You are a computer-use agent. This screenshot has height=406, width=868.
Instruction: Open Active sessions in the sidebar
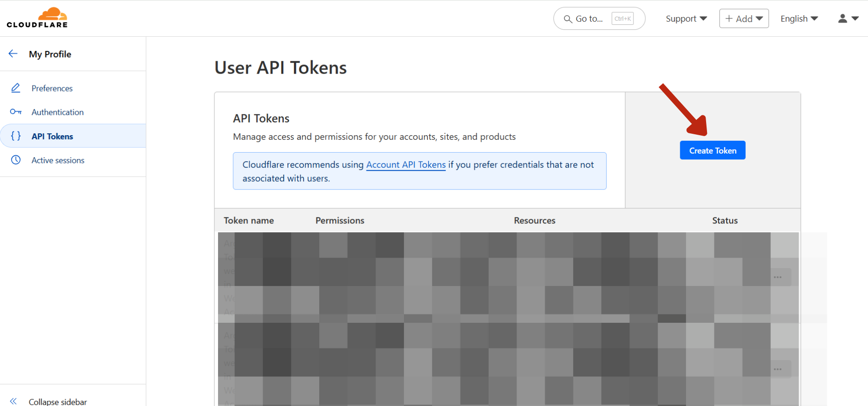coord(58,160)
